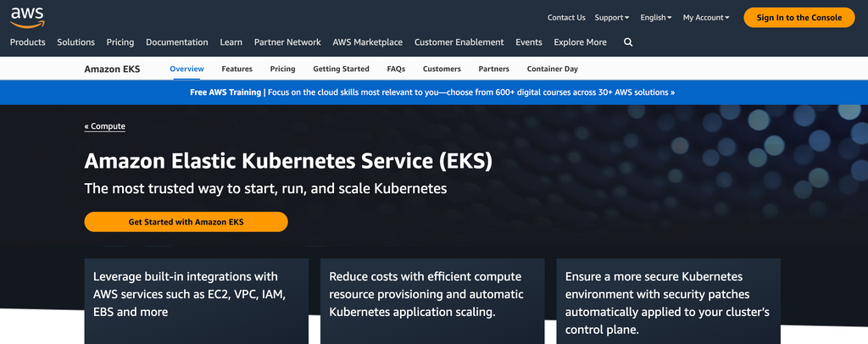868x344 pixels.
Task: Select the Solutions menu item
Action: click(76, 42)
